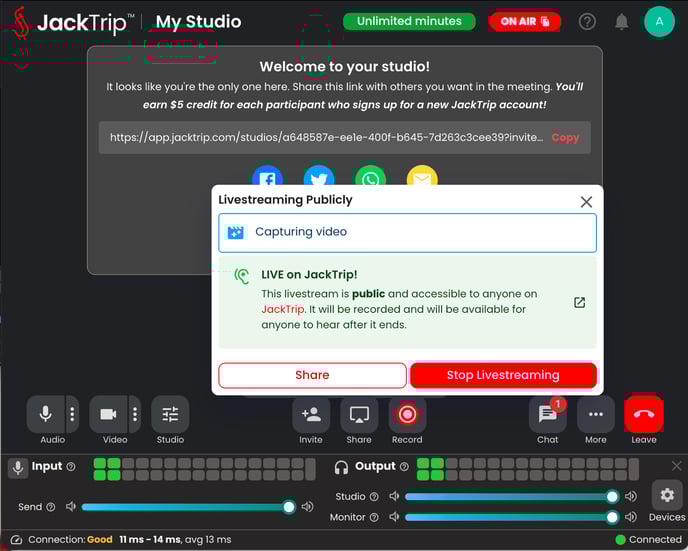Adjust the Send volume slider
The width and height of the screenshot is (688, 551).
(189, 507)
